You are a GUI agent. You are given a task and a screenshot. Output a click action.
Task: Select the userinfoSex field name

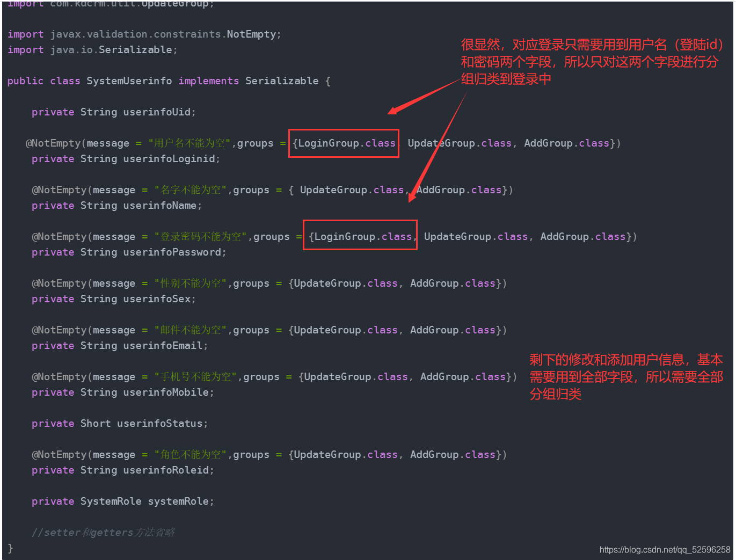157,299
